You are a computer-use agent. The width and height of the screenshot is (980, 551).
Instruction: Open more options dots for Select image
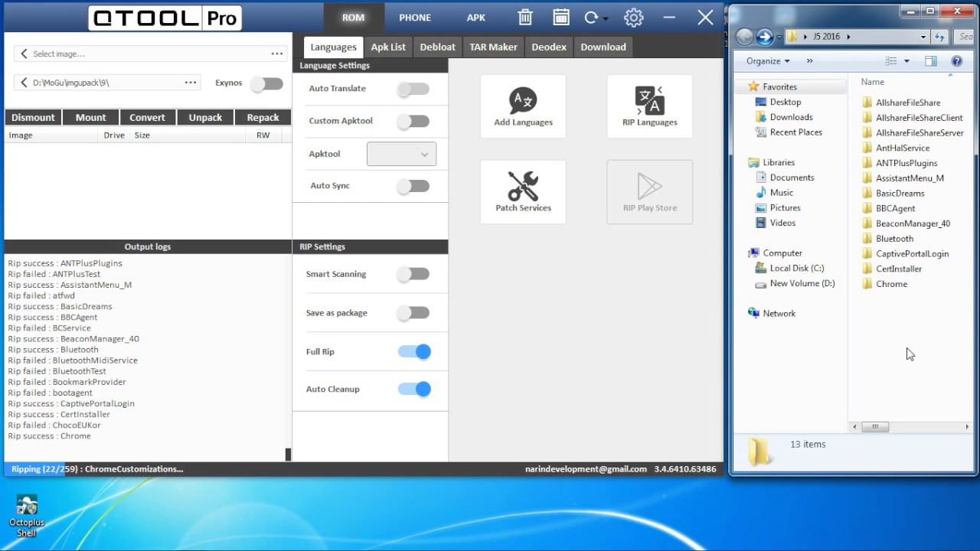277,54
